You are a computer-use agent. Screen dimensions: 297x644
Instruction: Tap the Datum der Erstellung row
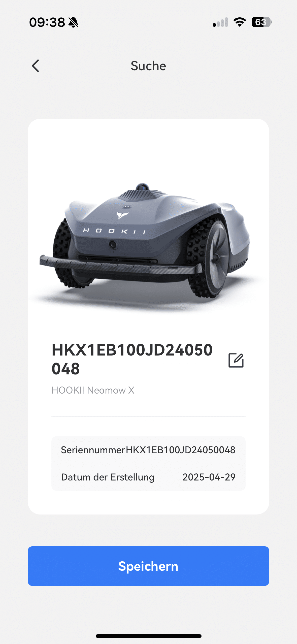click(x=148, y=477)
